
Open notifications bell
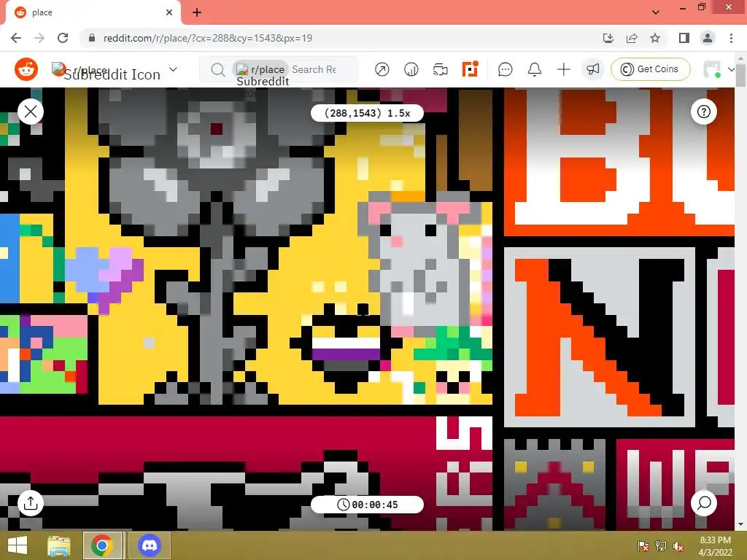pos(535,69)
